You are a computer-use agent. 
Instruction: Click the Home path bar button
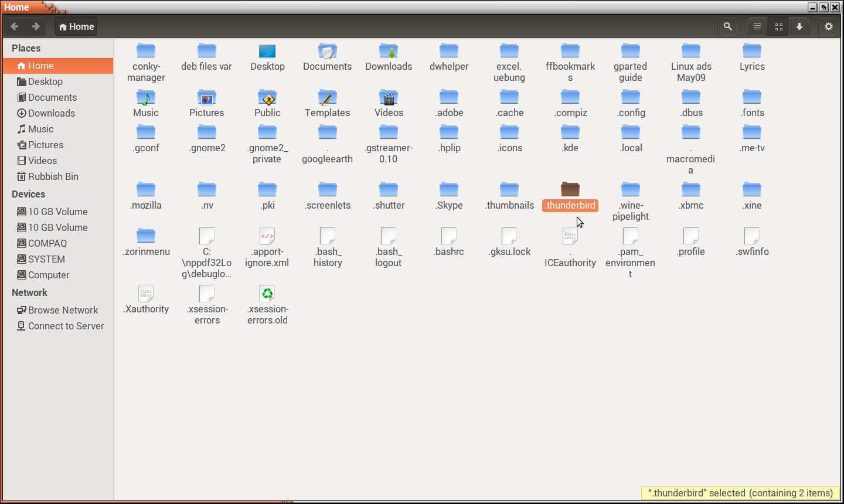pyautogui.click(x=76, y=26)
